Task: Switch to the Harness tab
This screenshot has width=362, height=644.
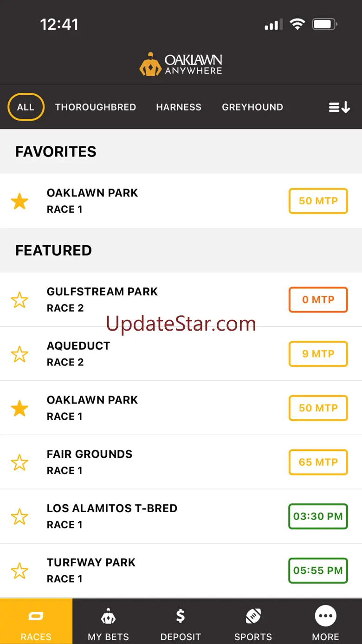Action: coord(179,107)
